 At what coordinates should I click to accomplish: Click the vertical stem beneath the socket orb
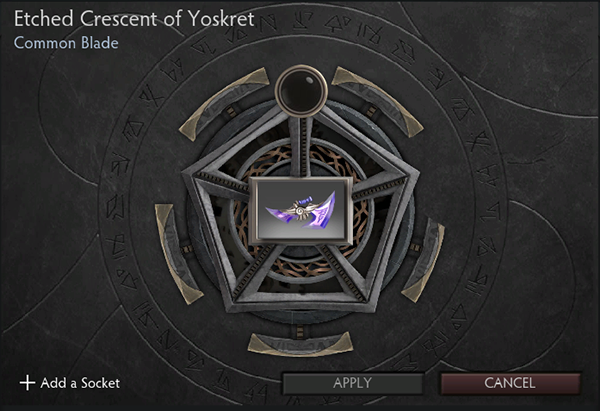(x=301, y=147)
